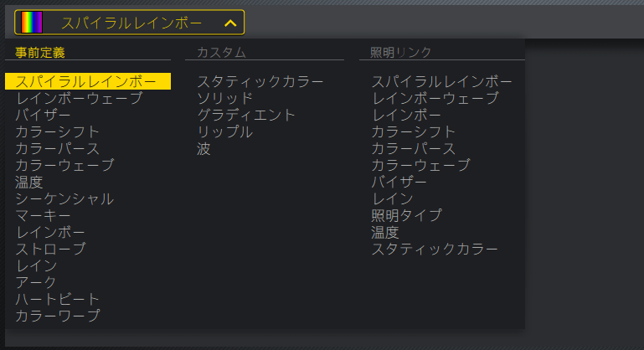
Task: Choose カラーシフト in 事前定義 list
Action: [58, 131]
